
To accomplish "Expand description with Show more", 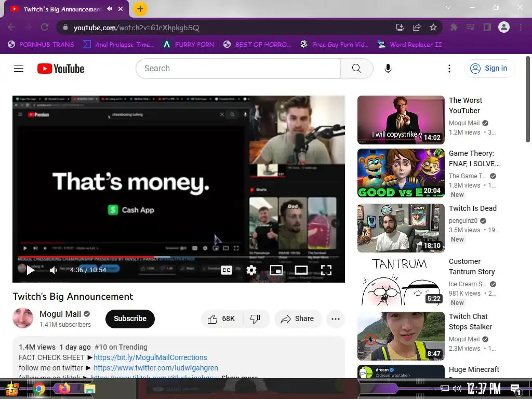I will point(240,377).
